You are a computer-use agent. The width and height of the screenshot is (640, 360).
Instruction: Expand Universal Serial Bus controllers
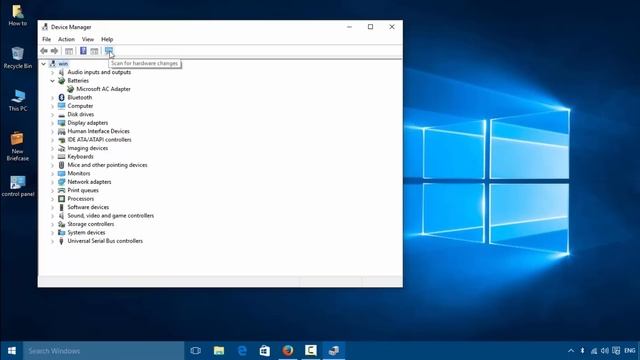tap(52, 241)
